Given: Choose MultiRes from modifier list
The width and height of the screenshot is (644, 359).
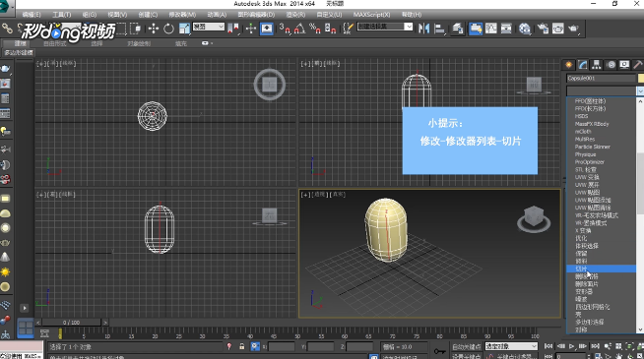Looking at the screenshot, I should click(x=585, y=139).
